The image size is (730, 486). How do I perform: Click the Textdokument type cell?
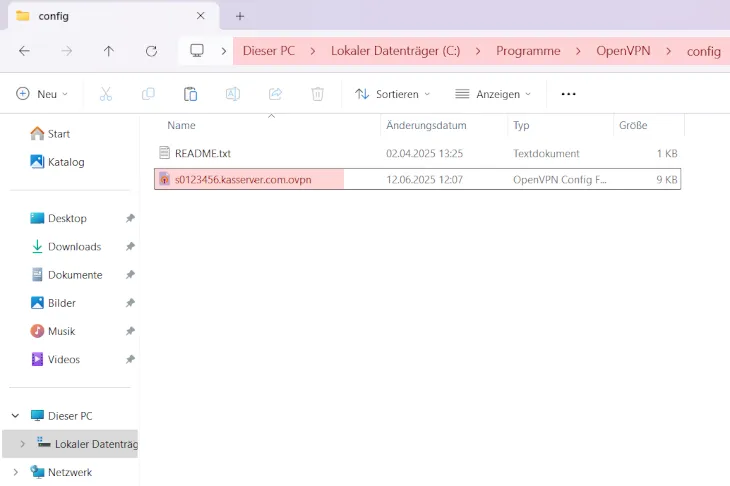coord(546,153)
